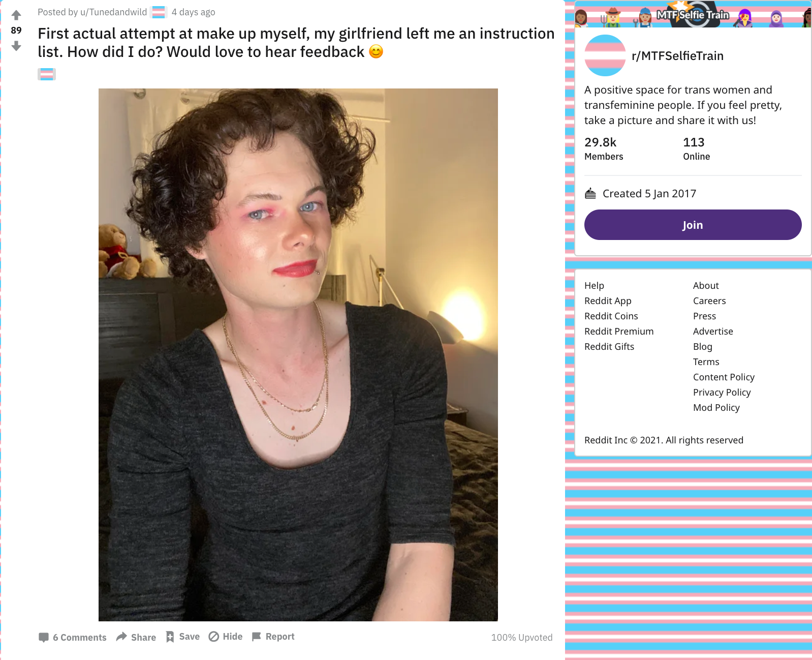The height and width of the screenshot is (660, 812).
Task: Open the u/Tunedandwild profile link
Action: click(x=113, y=12)
